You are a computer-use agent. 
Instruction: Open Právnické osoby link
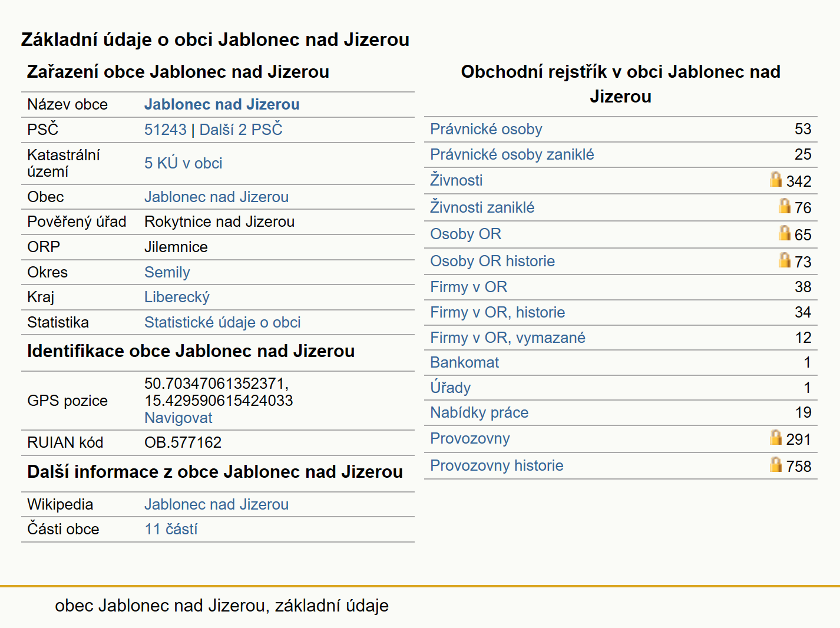coord(486,129)
